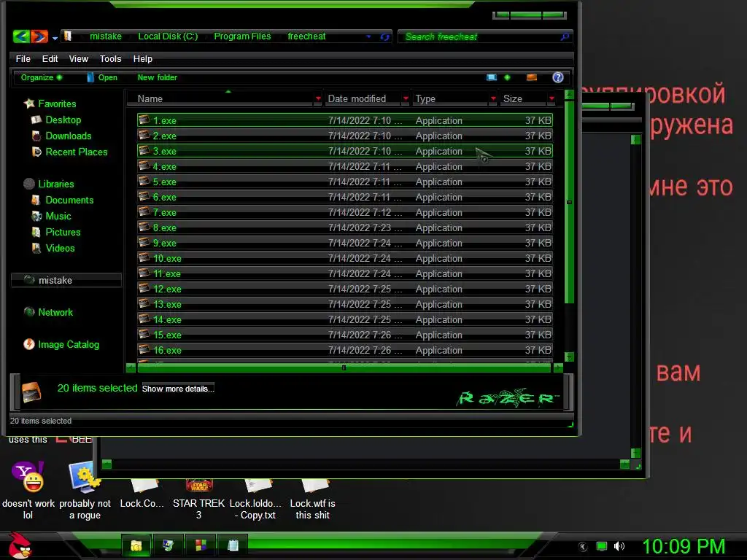Open the address bar history dropdown
747x560 pixels.
[x=368, y=36]
